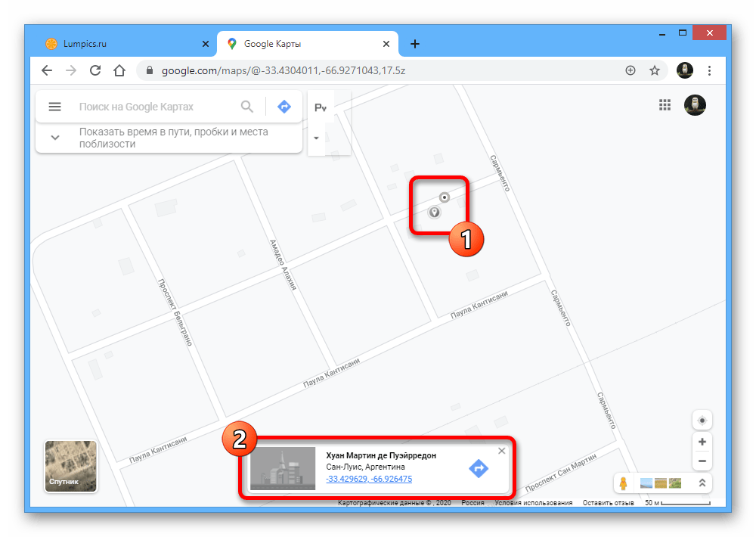The image size is (756, 537).
Task: Bookmark this page with the star
Action: click(655, 70)
